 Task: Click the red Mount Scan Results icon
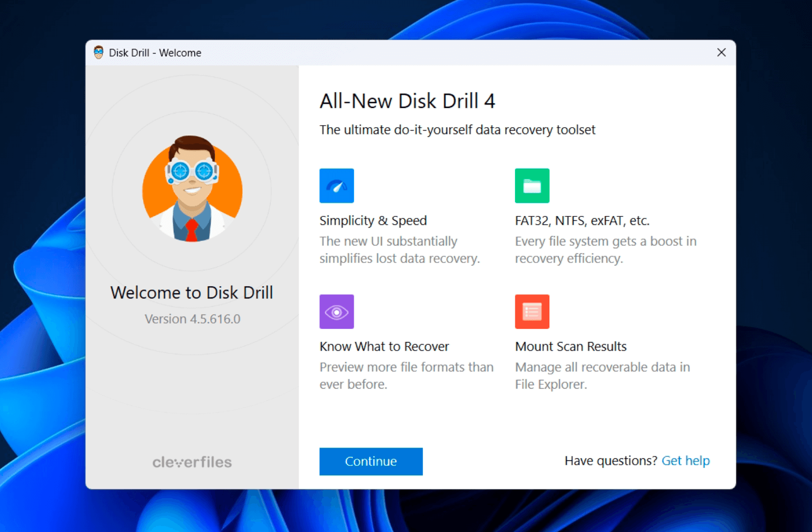pos(532,312)
